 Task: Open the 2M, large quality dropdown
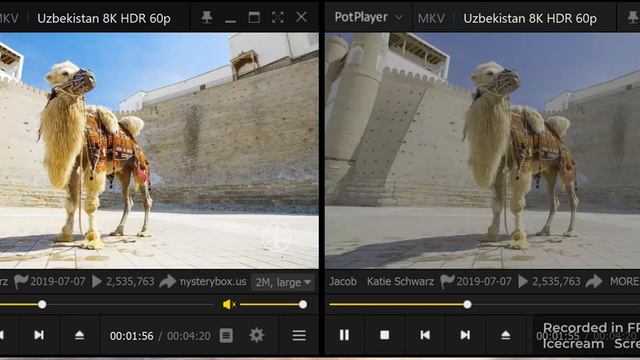tap(283, 282)
